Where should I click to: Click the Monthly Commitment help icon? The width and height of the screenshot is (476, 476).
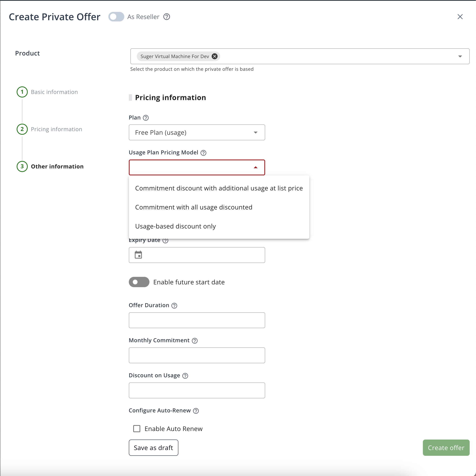194,340
